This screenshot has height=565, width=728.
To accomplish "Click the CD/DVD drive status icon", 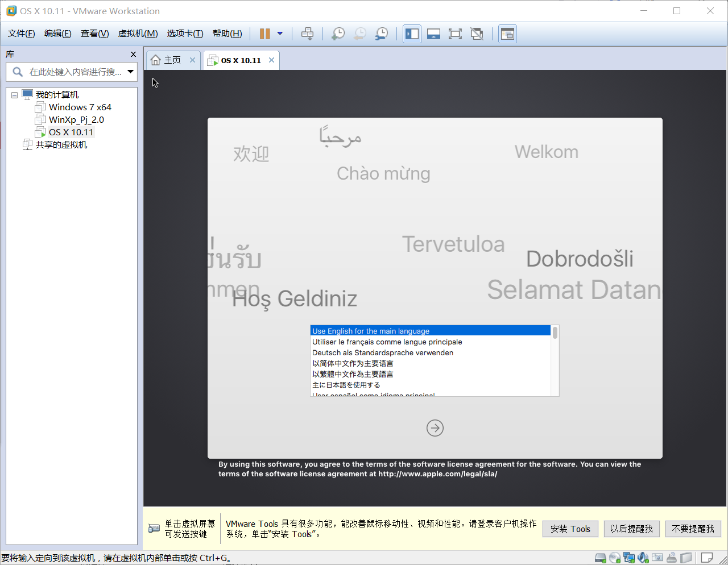I will pos(615,558).
